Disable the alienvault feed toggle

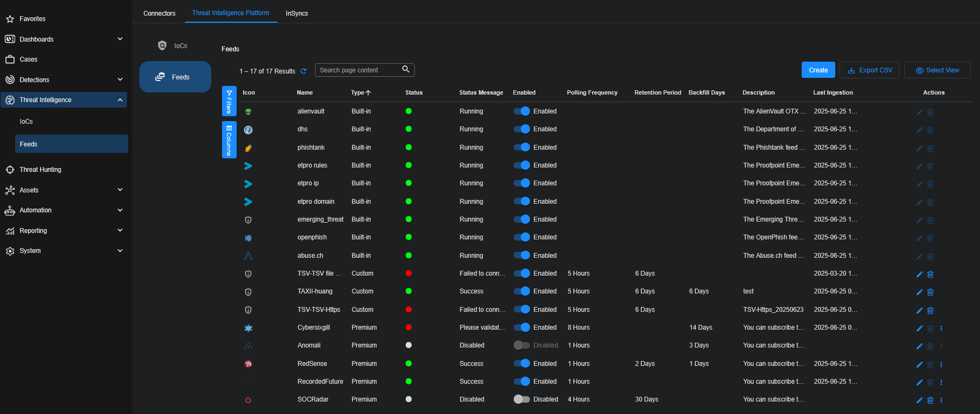click(x=522, y=111)
